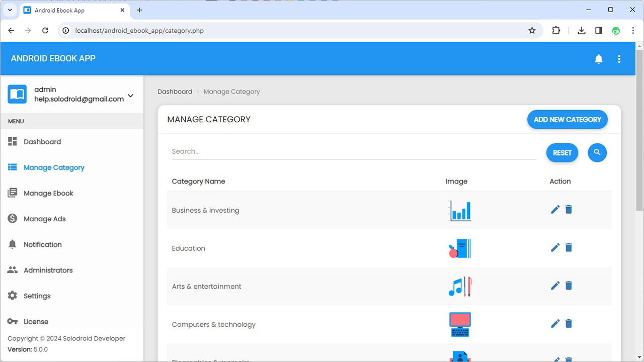This screenshot has height=362, width=644.
Task: Delete the Computers & technology category
Action: (569, 324)
